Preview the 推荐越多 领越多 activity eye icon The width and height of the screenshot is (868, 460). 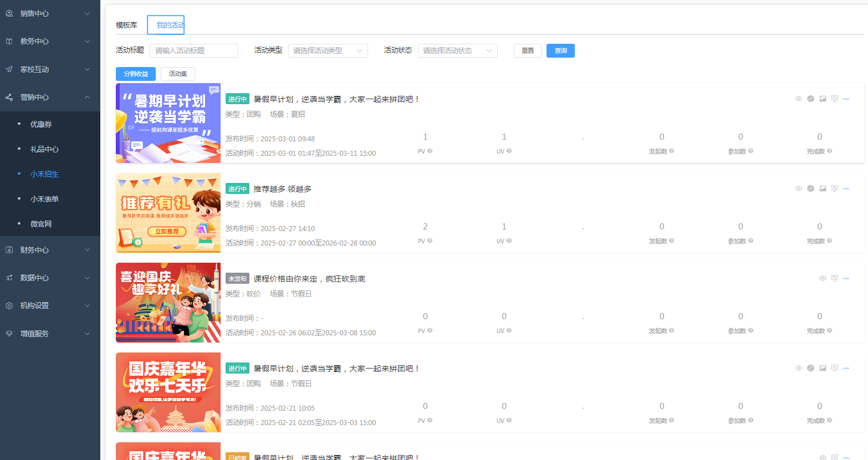click(799, 188)
